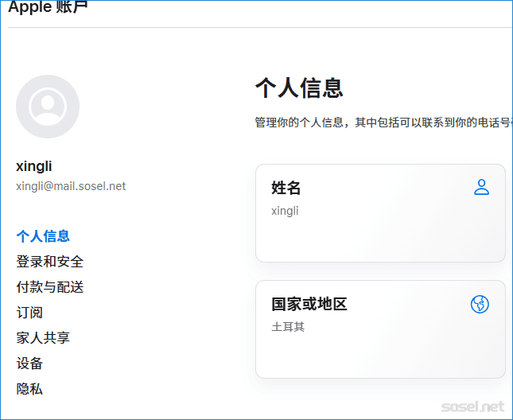The height and width of the screenshot is (420, 513).
Task: Open the 姓名 card title
Action: [x=286, y=189]
